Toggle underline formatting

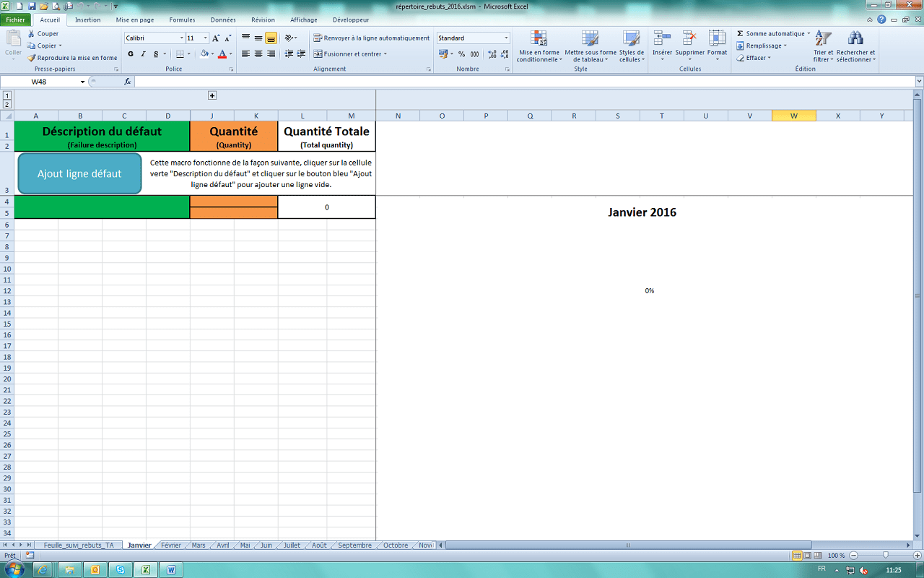pos(156,54)
